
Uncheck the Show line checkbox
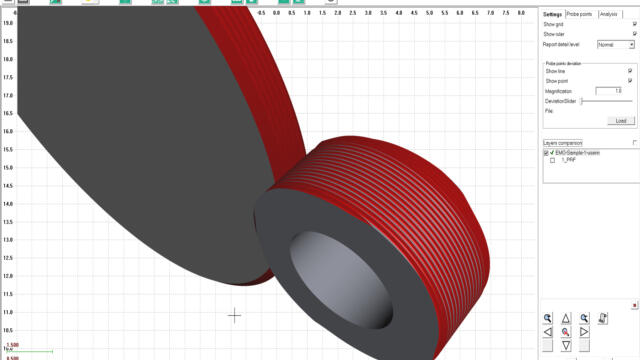pyautogui.click(x=630, y=71)
